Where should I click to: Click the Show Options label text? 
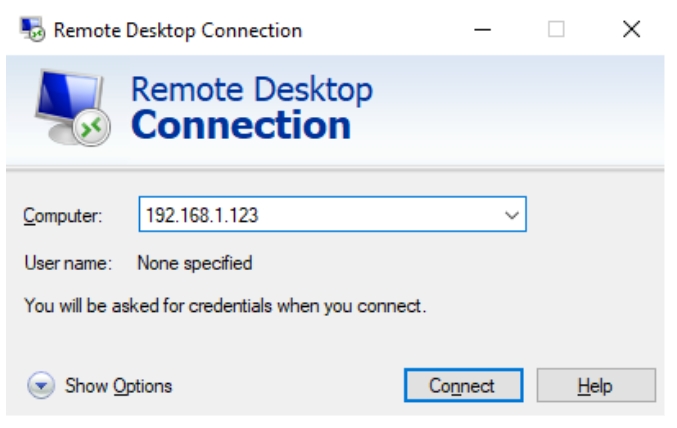tap(118, 386)
